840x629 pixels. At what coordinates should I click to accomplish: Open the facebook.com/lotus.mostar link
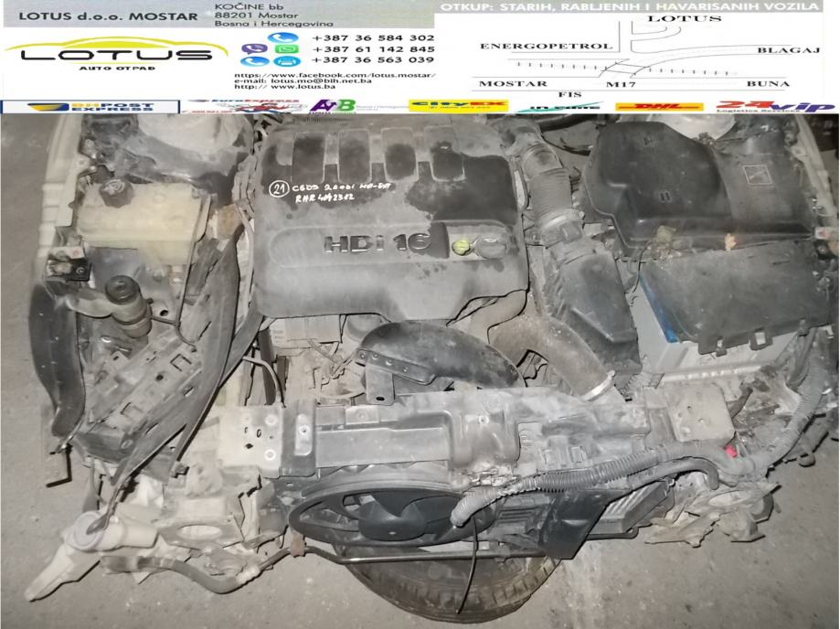pyautogui.click(x=335, y=76)
